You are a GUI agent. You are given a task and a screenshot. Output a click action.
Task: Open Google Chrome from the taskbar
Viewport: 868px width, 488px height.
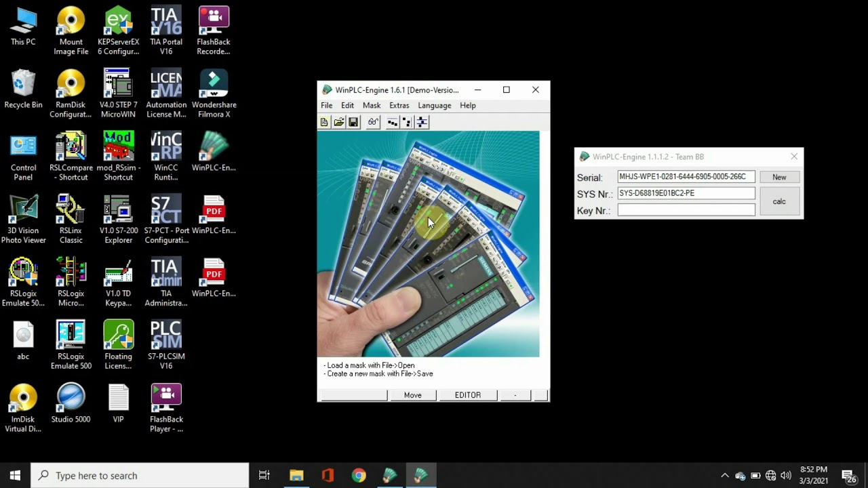tap(359, 475)
